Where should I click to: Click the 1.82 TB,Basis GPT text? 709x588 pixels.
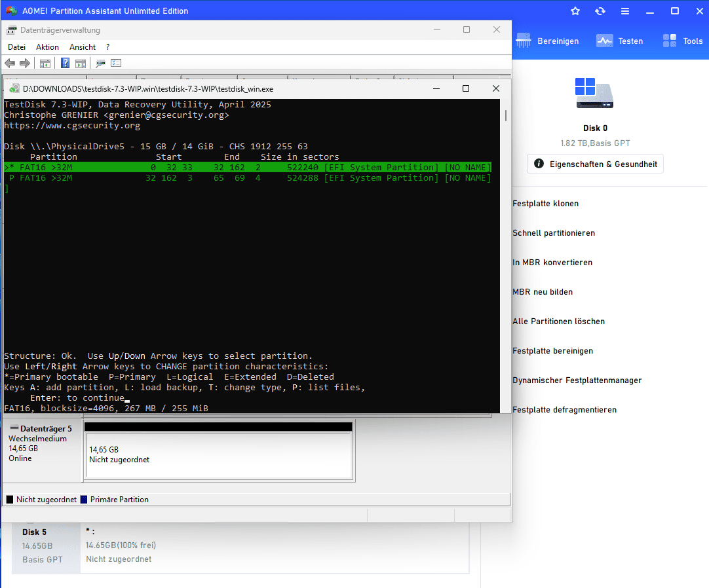[595, 143]
